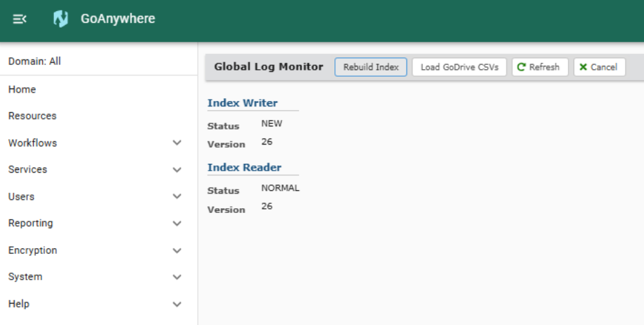Image resolution: width=644 pixels, height=325 pixels.
Task: Click the green X Cancel icon
Action: tap(583, 67)
